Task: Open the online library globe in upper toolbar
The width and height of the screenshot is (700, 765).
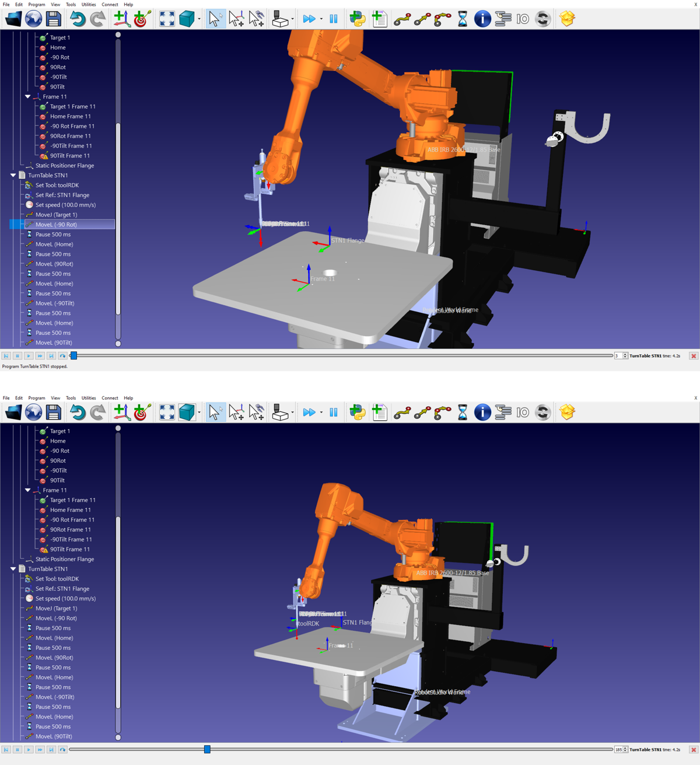Action: tap(34, 19)
